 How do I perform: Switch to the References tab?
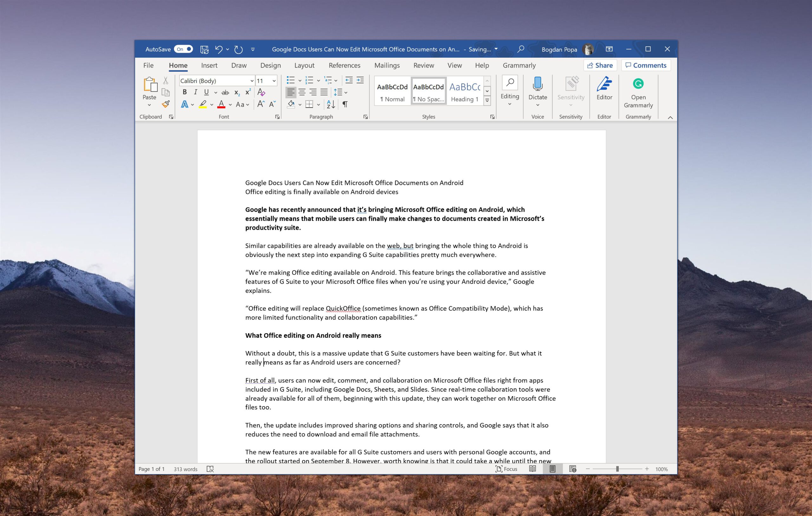344,65
